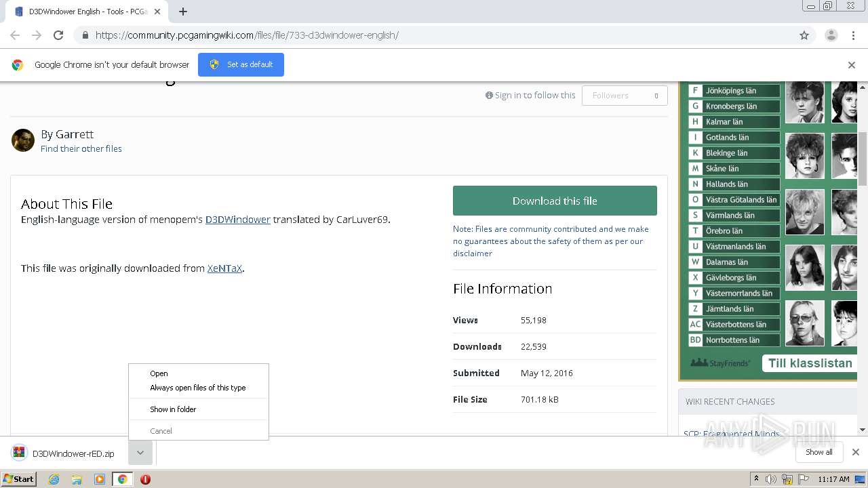Go forward with the browser arrow
The width and height of the screenshot is (868, 488).
[37, 35]
